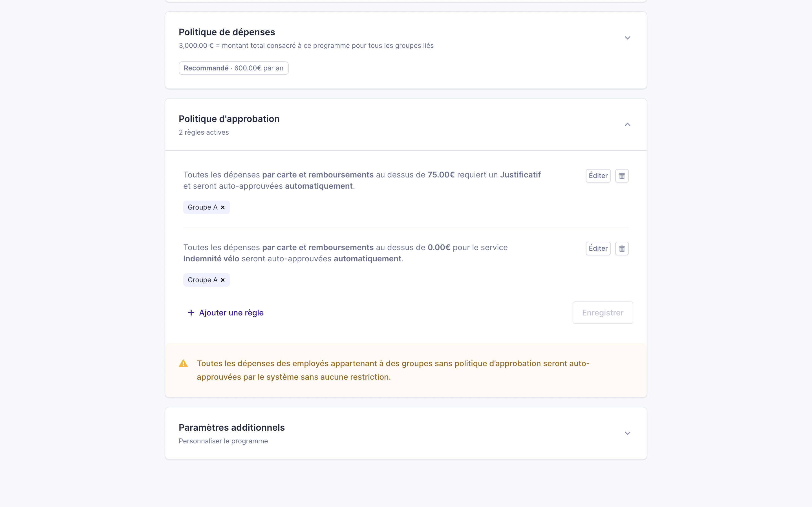812x507 pixels.
Task: Click the orange warning triangle icon
Action: (x=183, y=363)
